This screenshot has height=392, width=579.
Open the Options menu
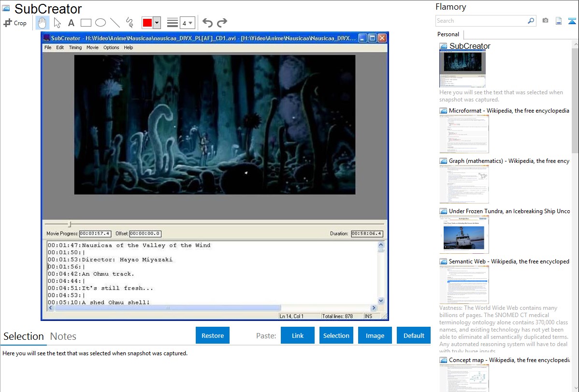(x=111, y=48)
